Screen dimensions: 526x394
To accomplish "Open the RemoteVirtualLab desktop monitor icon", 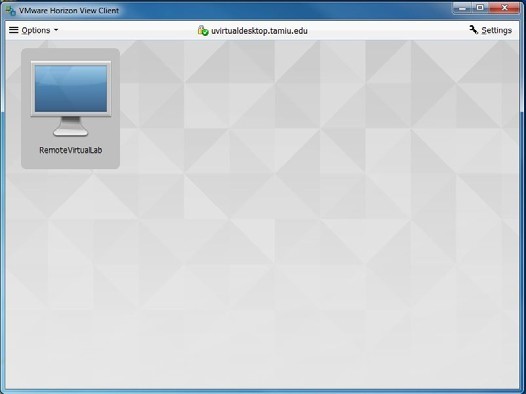I will coord(71,99).
